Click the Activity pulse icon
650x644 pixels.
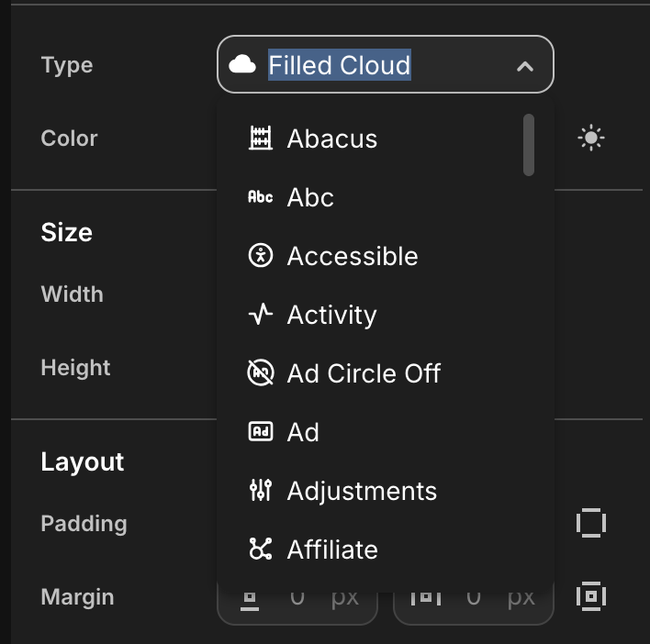tap(261, 315)
